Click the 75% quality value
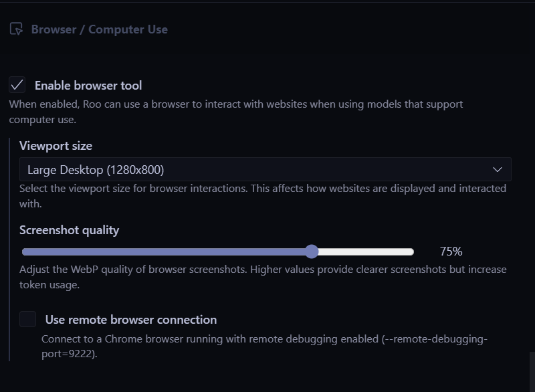535x392 pixels. coord(451,252)
